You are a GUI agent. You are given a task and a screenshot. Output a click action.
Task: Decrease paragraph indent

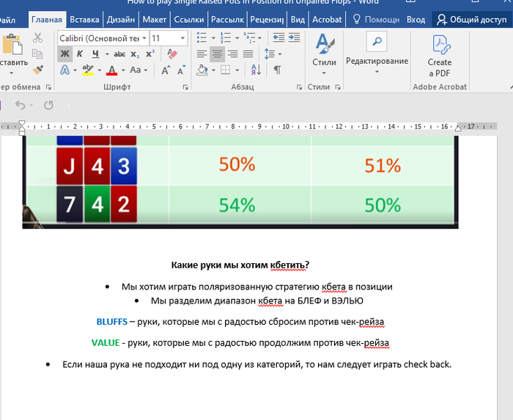[278, 38]
